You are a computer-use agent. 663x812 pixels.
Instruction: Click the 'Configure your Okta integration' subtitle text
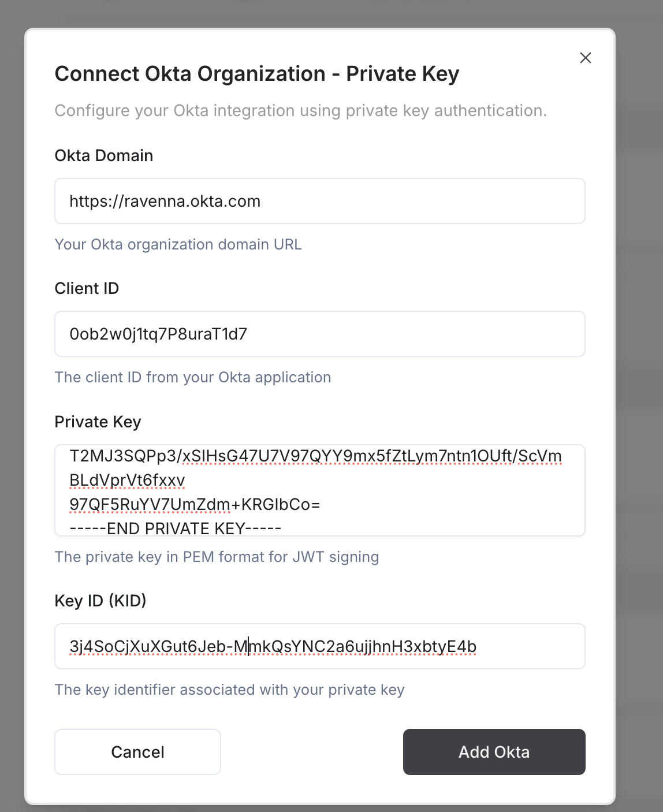coord(300,110)
